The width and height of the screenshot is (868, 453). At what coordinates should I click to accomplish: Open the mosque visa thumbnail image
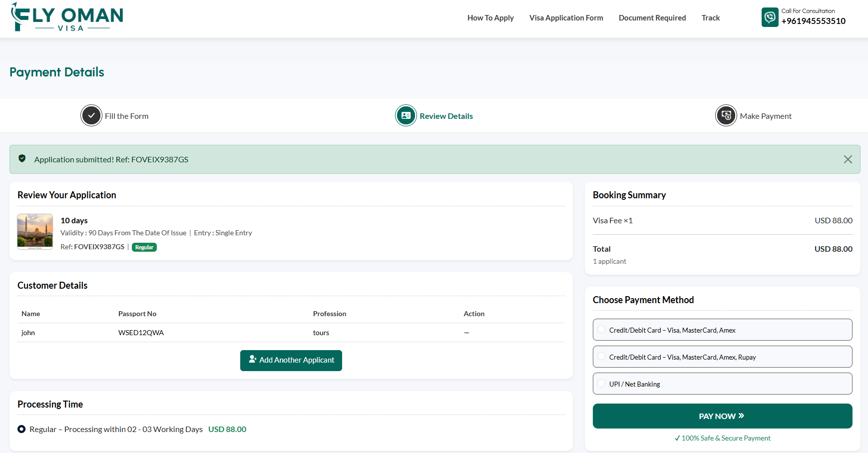coord(35,232)
